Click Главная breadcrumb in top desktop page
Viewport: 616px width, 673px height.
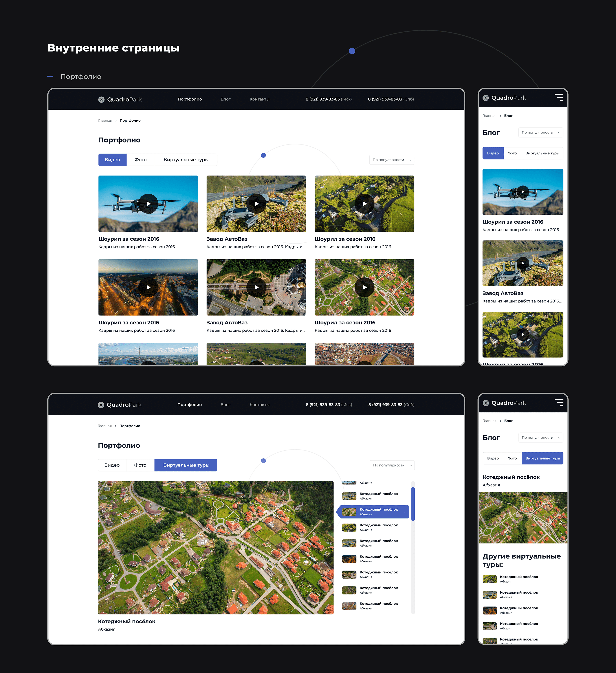[x=105, y=121]
